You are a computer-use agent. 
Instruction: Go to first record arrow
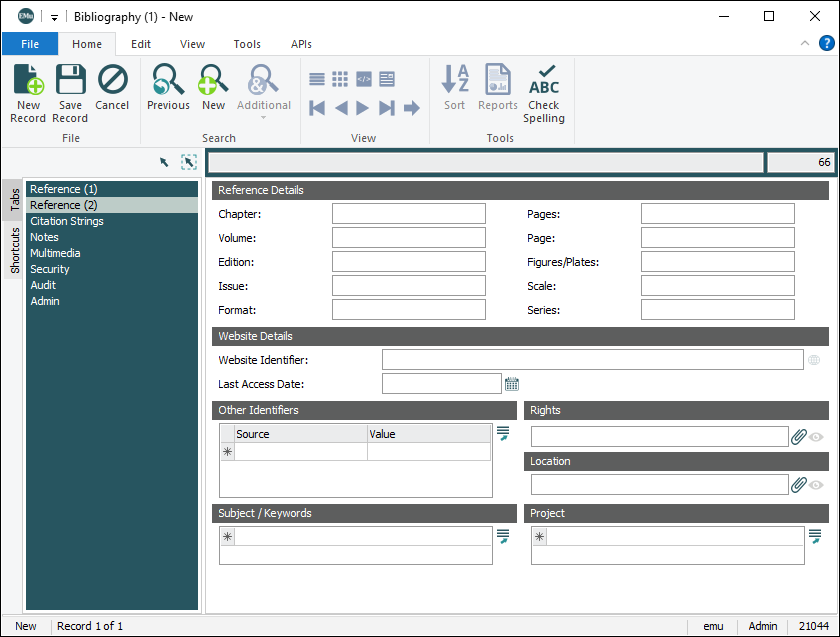[317, 108]
